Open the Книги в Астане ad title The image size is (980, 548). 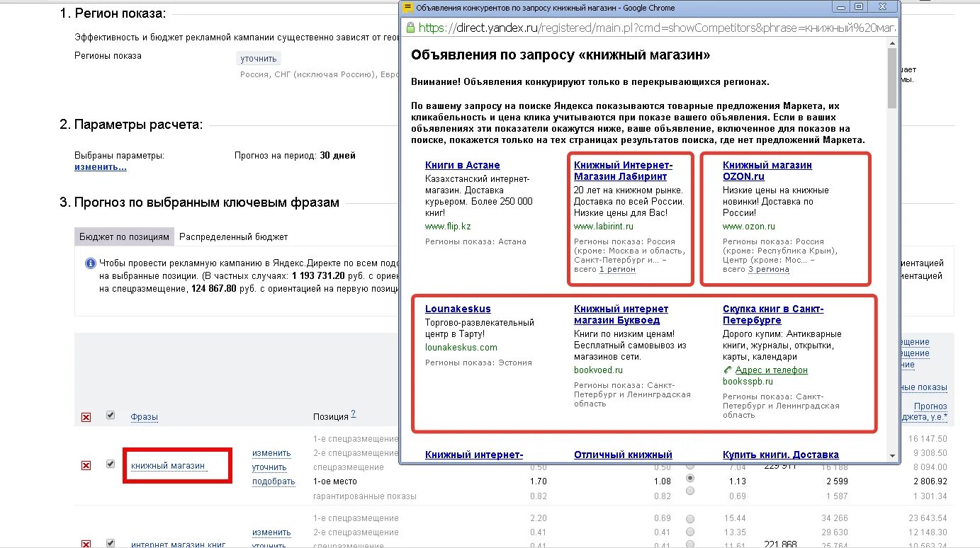click(463, 165)
